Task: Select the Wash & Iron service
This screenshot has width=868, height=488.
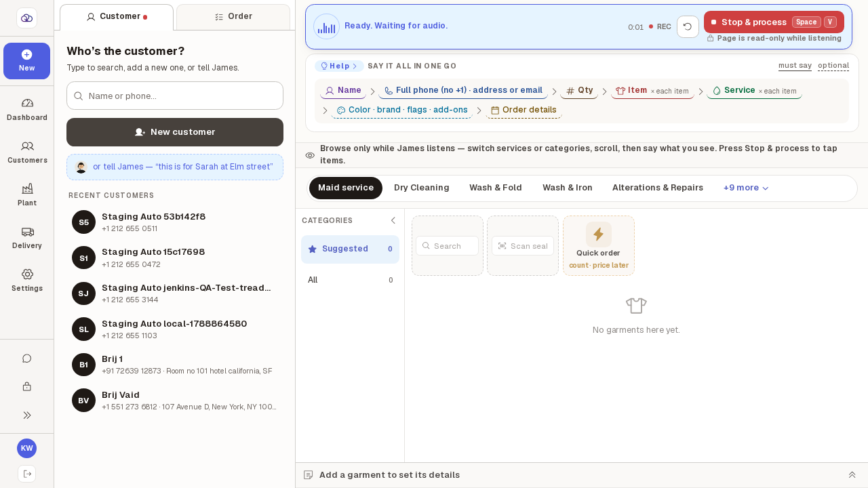Action: tap(568, 188)
